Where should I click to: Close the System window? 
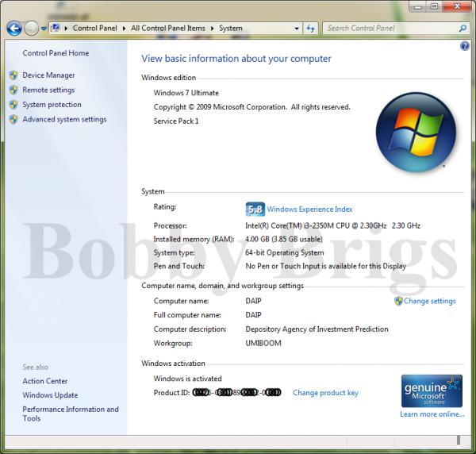click(x=457, y=6)
